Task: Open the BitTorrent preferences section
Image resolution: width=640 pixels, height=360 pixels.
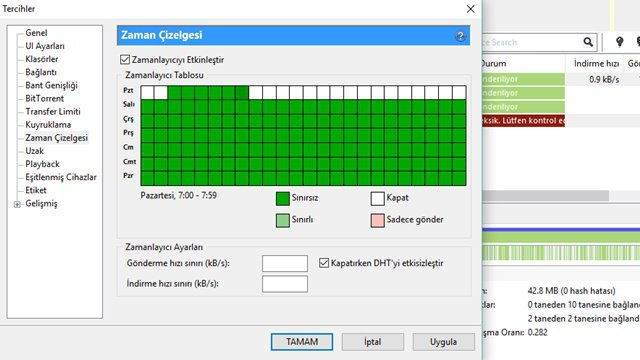Action: pyautogui.click(x=44, y=98)
